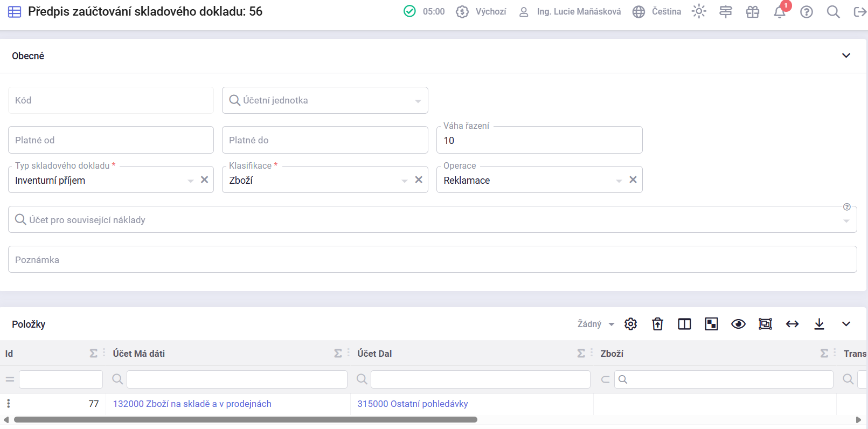Image resolution: width=868 pixels, height=429 pixels.
Task: Click the fit-width arrows icon
Action: pyautogui.click(x=792, y=324)
